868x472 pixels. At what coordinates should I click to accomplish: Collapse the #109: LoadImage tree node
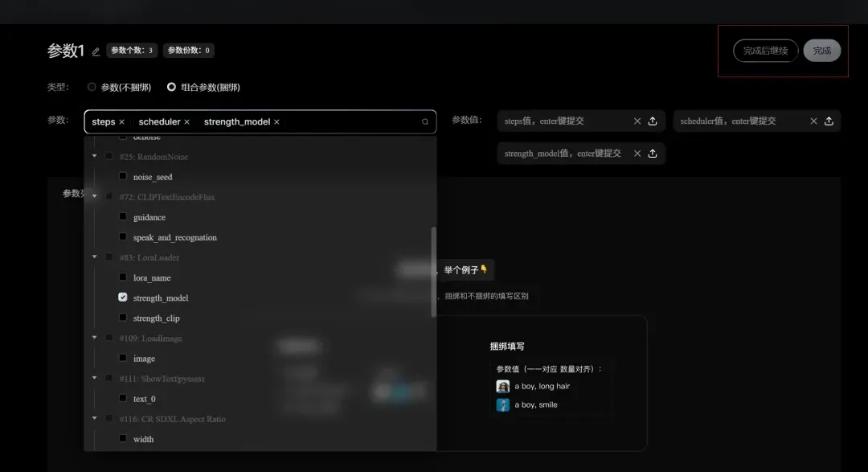coord(95,338)
